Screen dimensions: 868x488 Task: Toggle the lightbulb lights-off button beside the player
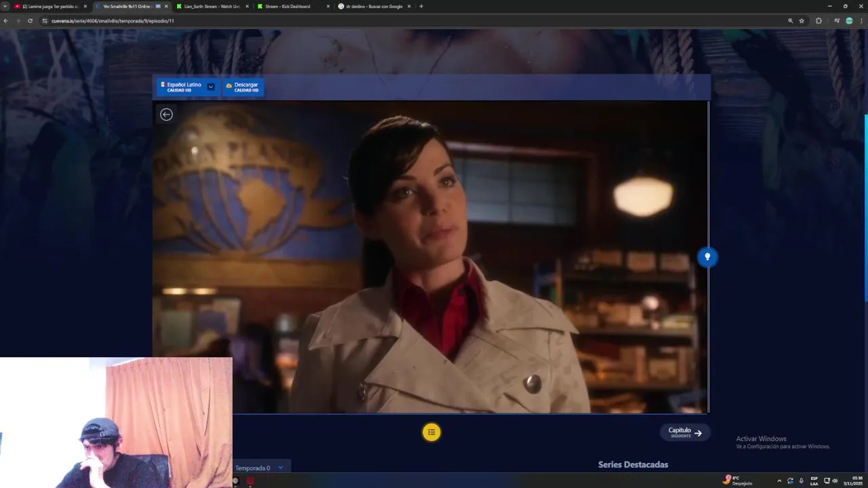coord(707,257)
